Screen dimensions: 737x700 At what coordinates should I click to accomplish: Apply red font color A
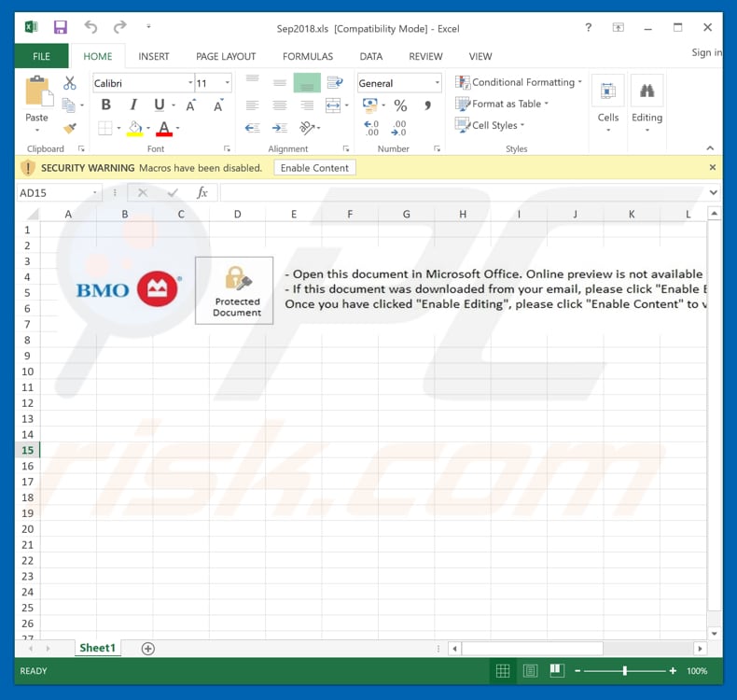point(164,129)
